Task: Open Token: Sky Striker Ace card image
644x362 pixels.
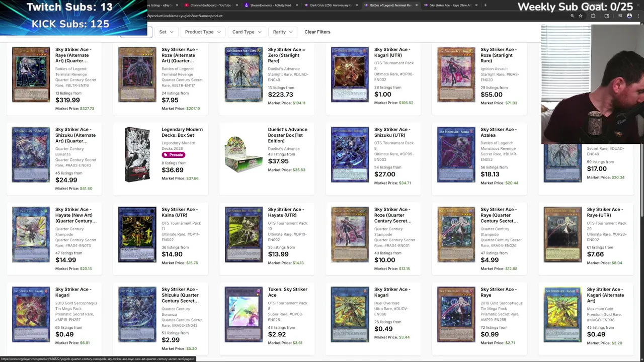Action: [244, 315]
